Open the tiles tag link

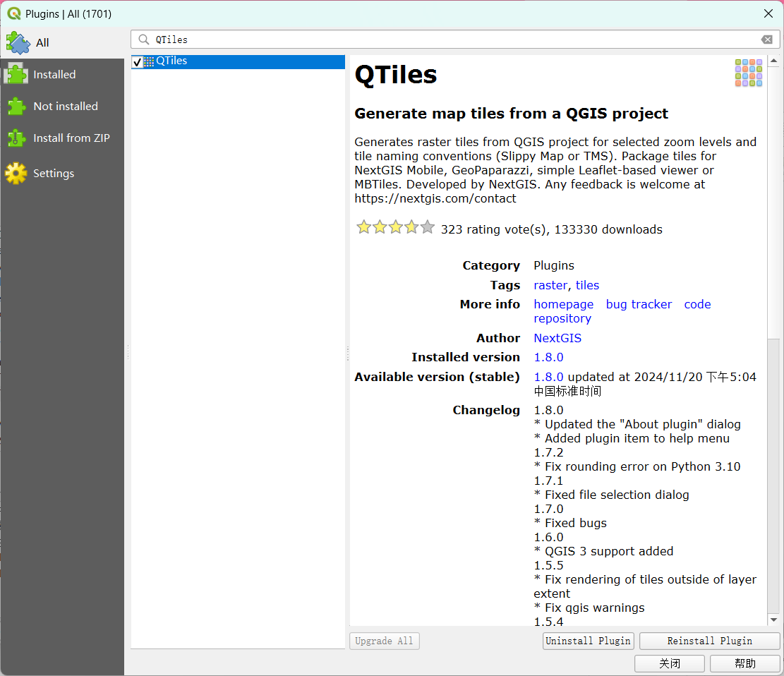(x=587, y=285)
